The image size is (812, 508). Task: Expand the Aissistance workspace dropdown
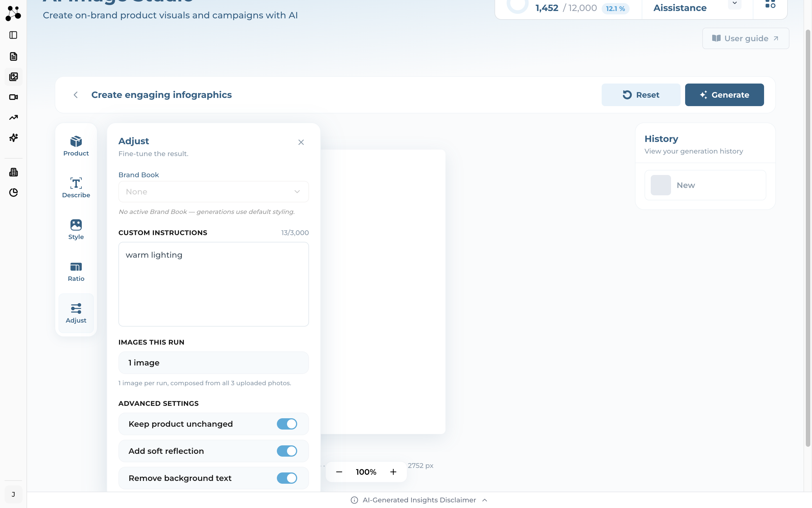(734, 3)
